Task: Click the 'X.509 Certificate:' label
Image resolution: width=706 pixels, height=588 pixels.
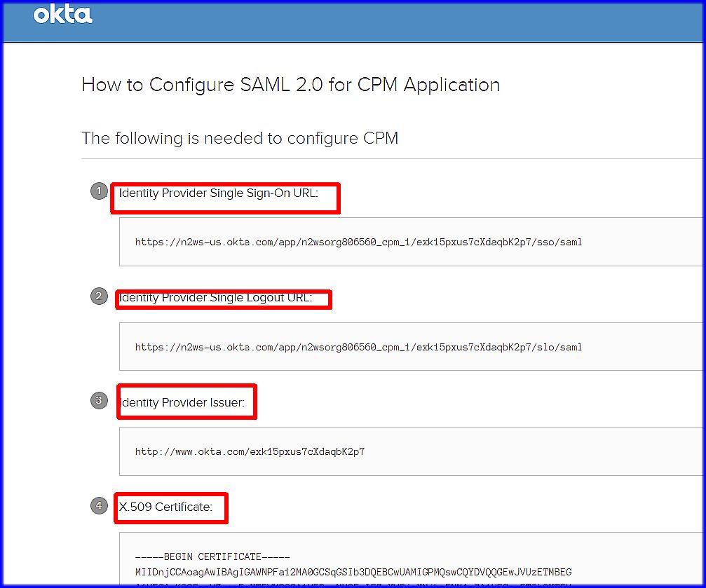Action: pyautogui.click(x=165, y=507)
